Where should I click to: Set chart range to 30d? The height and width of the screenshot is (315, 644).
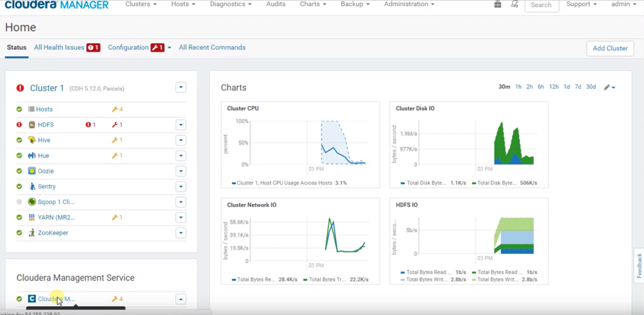(591, 87)
